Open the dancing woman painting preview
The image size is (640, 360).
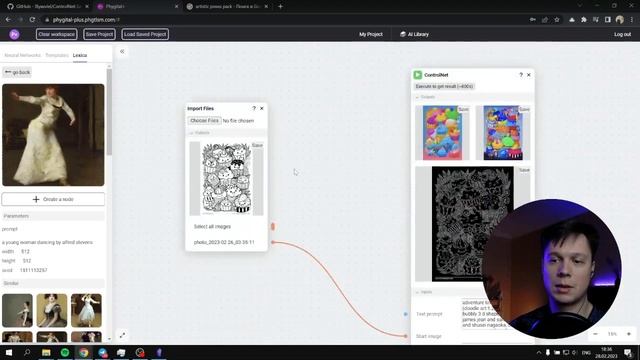[x=53, y=135]
